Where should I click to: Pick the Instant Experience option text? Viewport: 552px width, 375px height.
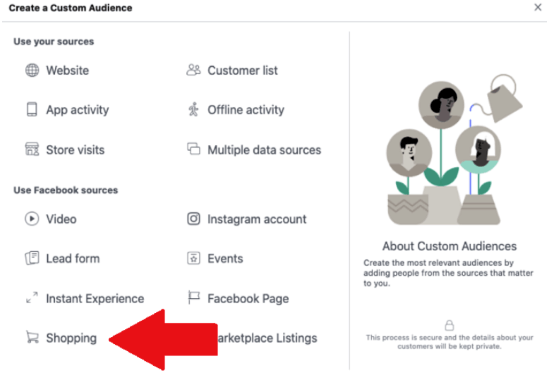tap(95, 299)
